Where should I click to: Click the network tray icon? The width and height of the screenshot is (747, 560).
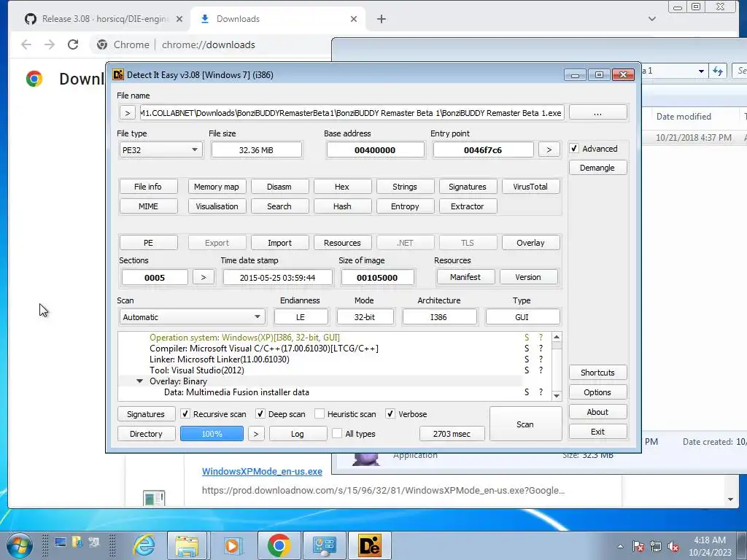click(656, 546)
